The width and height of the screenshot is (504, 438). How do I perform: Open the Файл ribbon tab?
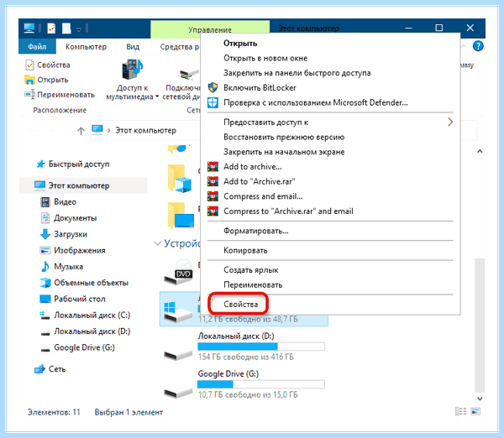[x=37, y=47]
